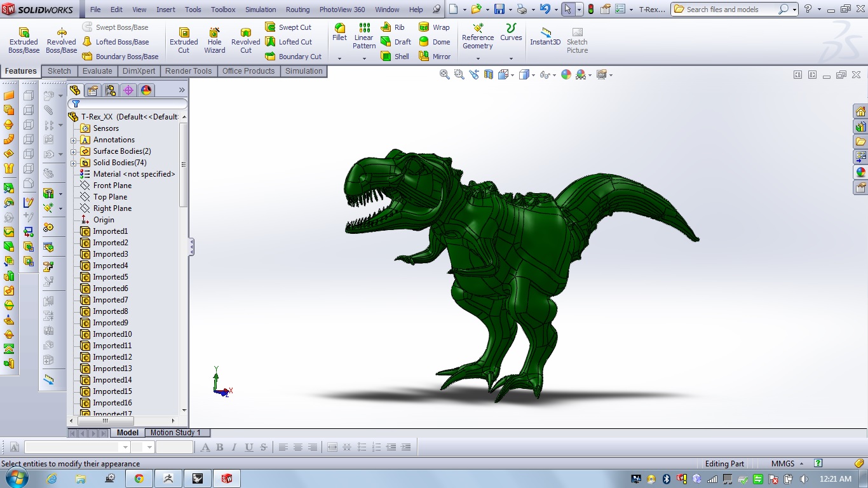Open the ConfigurationManager tab icon
This screenshot has height=488, width=868.
pyautogui.click(x=111, y=90)
